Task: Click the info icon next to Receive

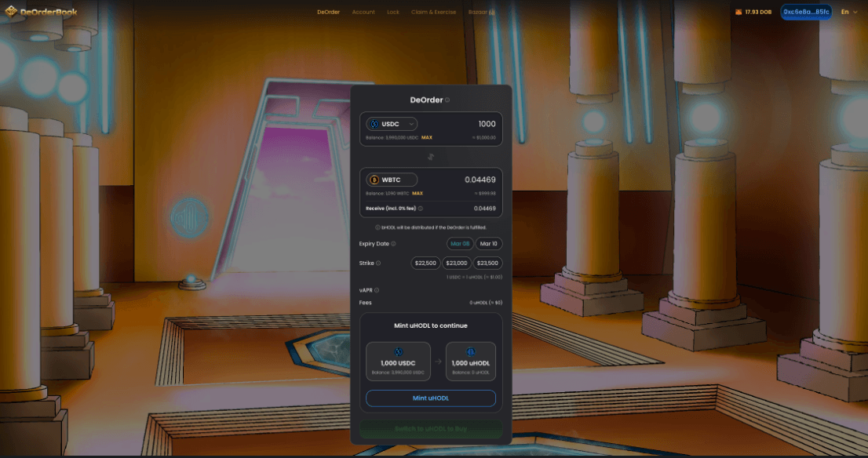Action: [x=421, y=209]
